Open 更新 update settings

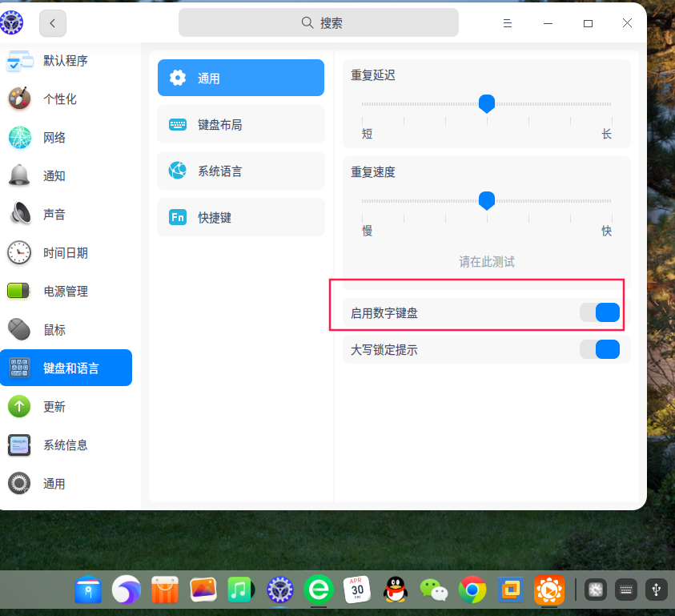pos(66,407)
